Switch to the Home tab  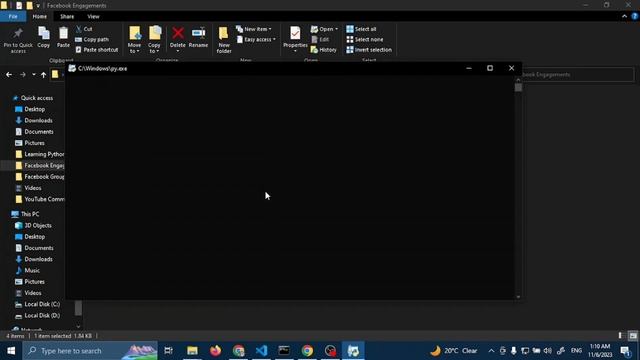(40, 17)
